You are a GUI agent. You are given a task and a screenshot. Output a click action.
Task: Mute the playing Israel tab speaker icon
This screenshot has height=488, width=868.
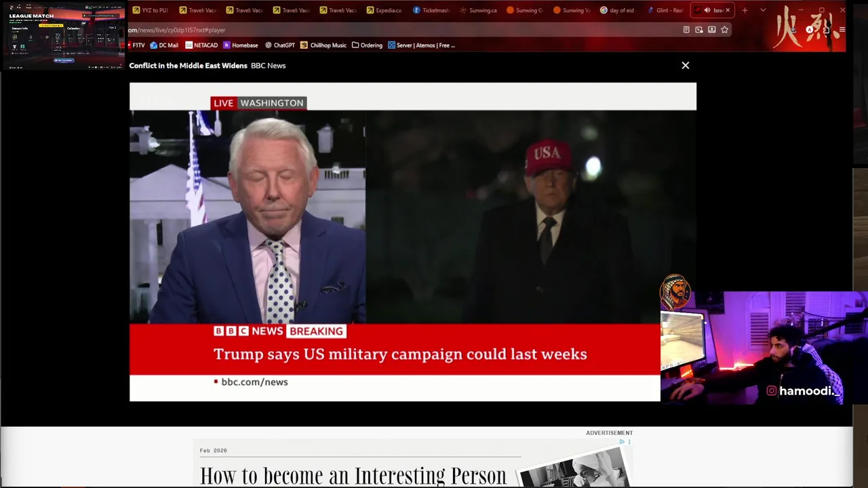707,10
